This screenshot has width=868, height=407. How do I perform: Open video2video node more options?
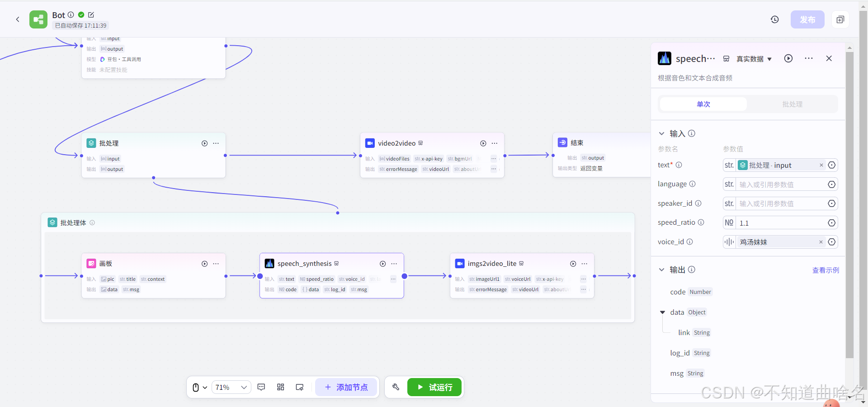(495, 143)
